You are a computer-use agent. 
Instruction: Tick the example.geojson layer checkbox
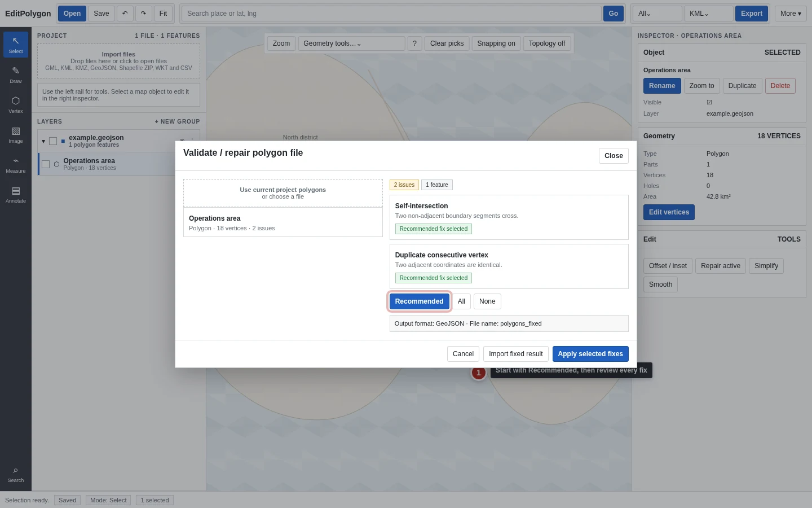pyautogui.click(x=53, y=141)
